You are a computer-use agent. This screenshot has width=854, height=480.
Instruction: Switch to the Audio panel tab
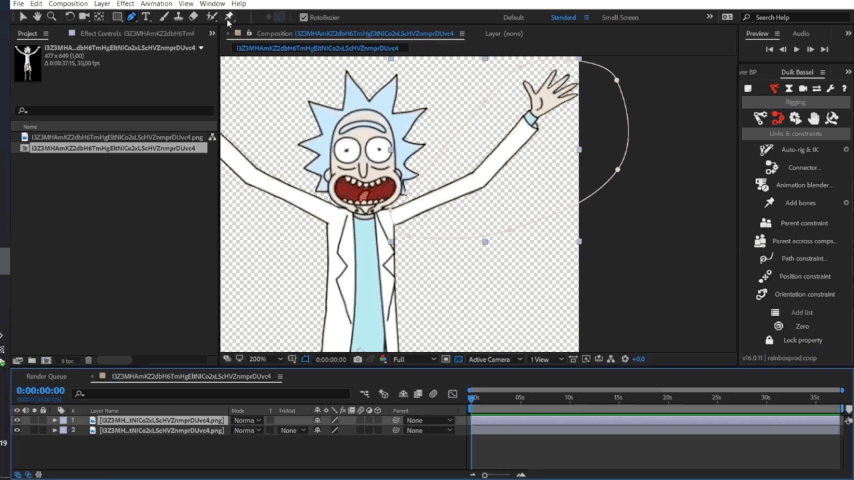tap(801, 34)
